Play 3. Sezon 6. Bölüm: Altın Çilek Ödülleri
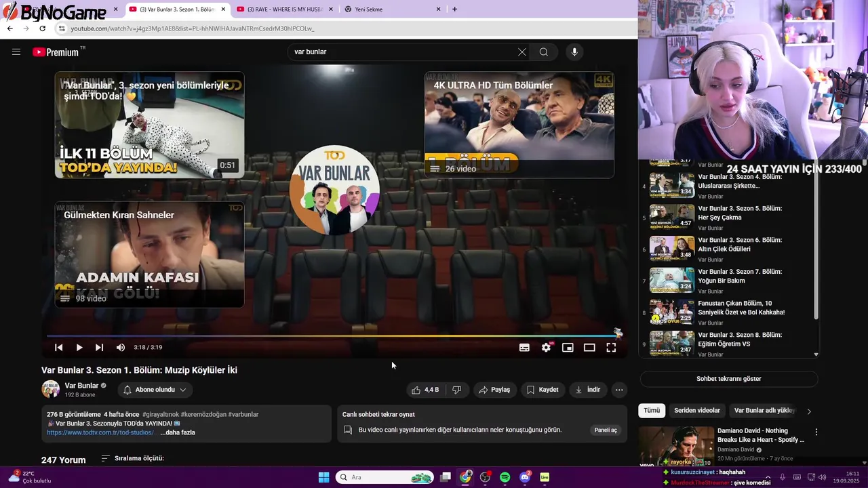This screenshot has width=868, height=488. tap(729, 249)
